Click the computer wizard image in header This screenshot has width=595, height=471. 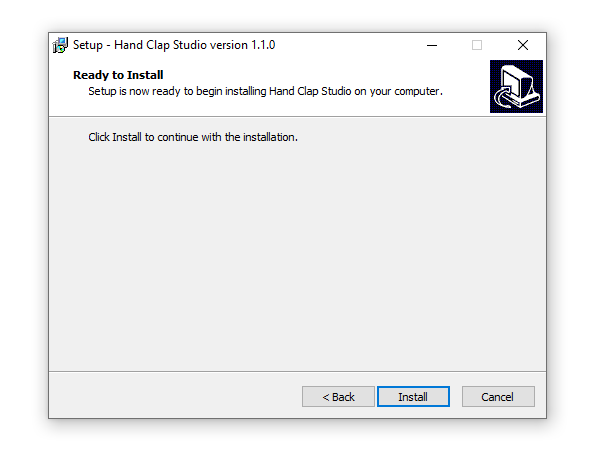pyautogui.click(x=516, y=87)
